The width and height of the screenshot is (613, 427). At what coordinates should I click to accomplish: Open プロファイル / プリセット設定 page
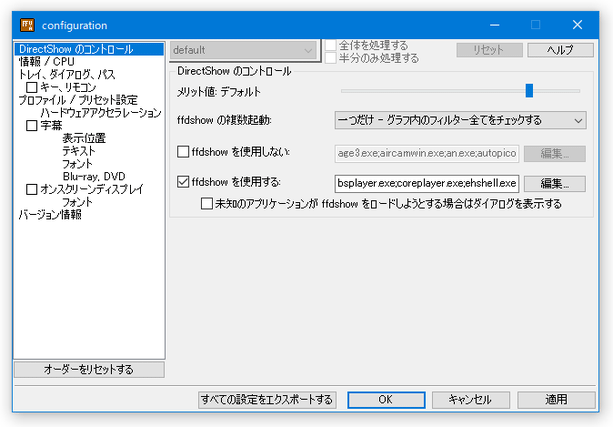pyautogui.click(x=78, y=100)
